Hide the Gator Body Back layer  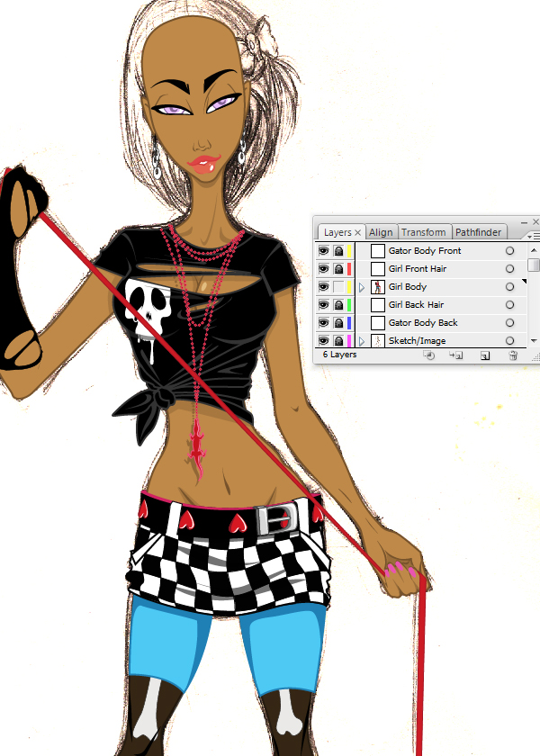pos(323,322)
